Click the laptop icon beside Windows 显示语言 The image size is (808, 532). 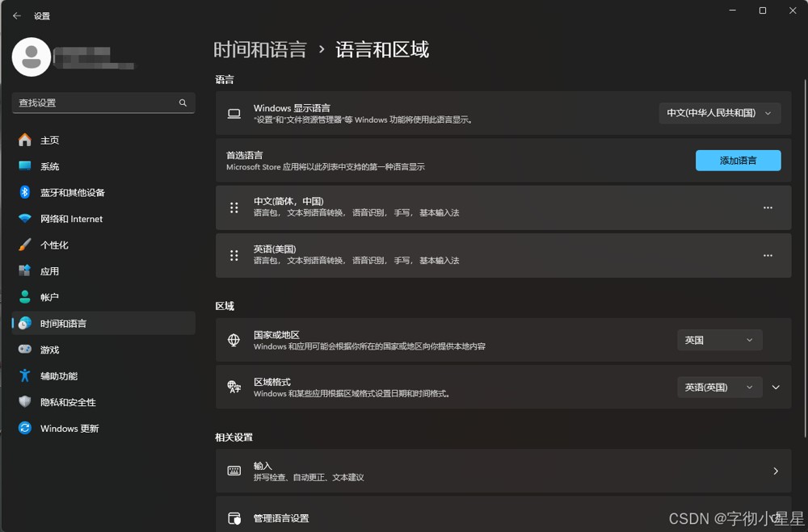coord(234,114)
